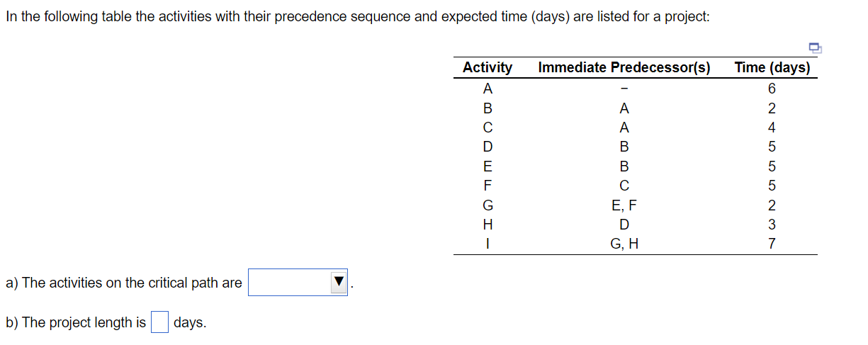The width and height of the screenshot is (868, 345).
Task: Click the 'G, H' predecessor cell
Action: pyautogui.click(x=624, y=244)
